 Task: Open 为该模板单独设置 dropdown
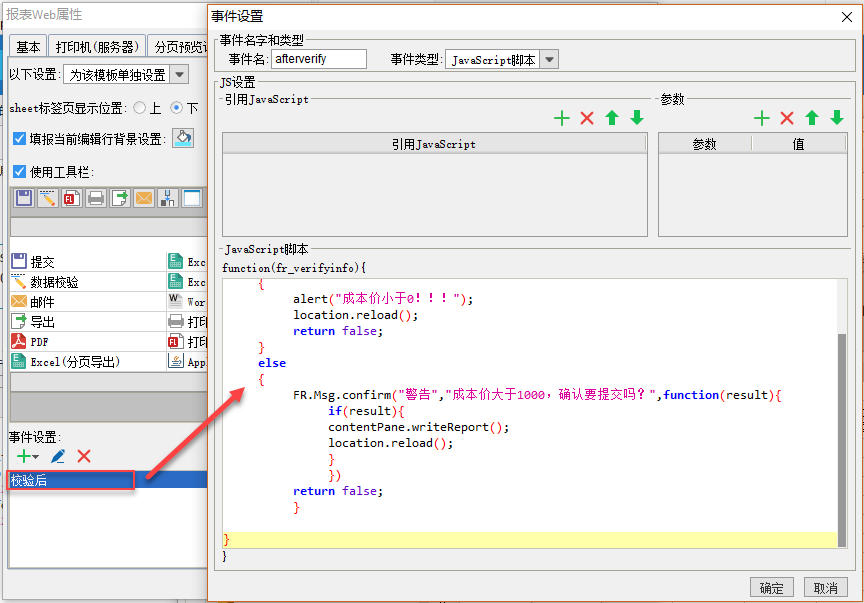[x=180, y=74]
